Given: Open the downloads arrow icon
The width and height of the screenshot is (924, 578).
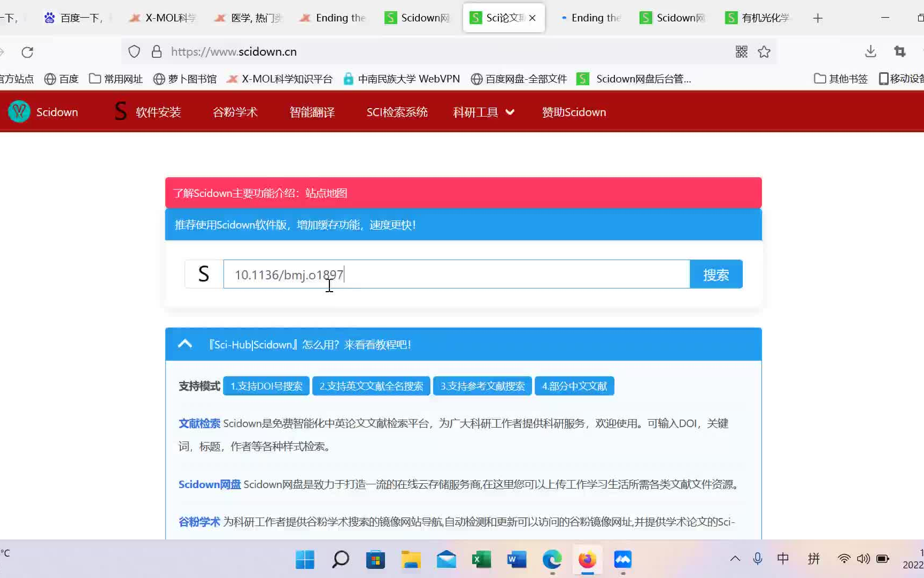Looking at the screenshot, I should coord(871,52).
